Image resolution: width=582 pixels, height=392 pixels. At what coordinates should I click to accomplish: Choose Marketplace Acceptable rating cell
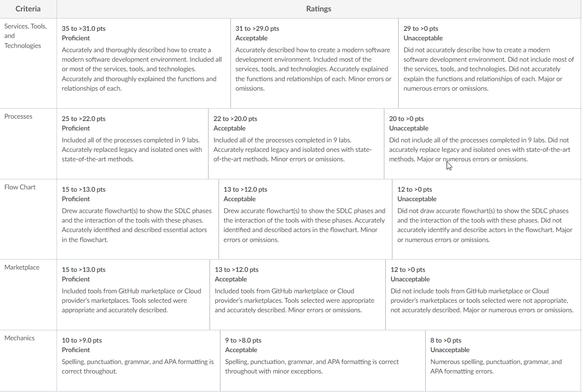click(297, 295)
